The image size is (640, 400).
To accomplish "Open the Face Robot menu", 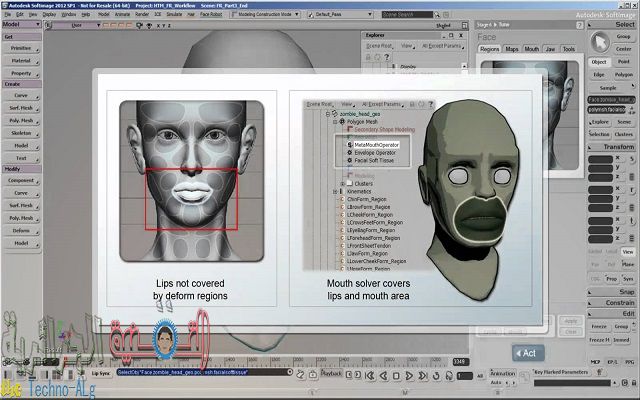I will (211, 14).
